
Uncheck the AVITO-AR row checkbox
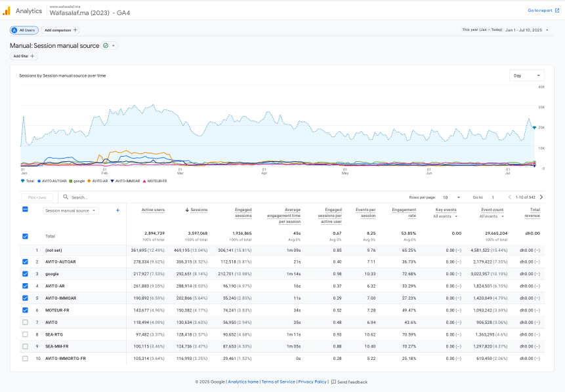(25, 286)
